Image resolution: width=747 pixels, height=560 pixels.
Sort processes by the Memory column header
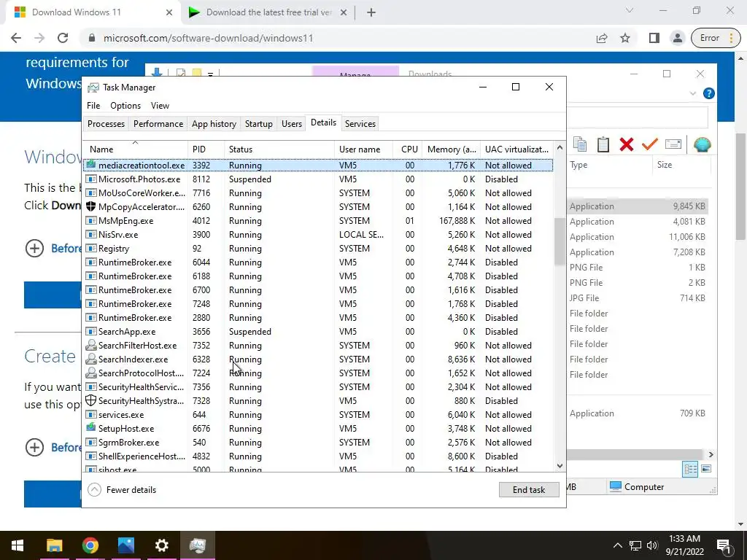451,149
